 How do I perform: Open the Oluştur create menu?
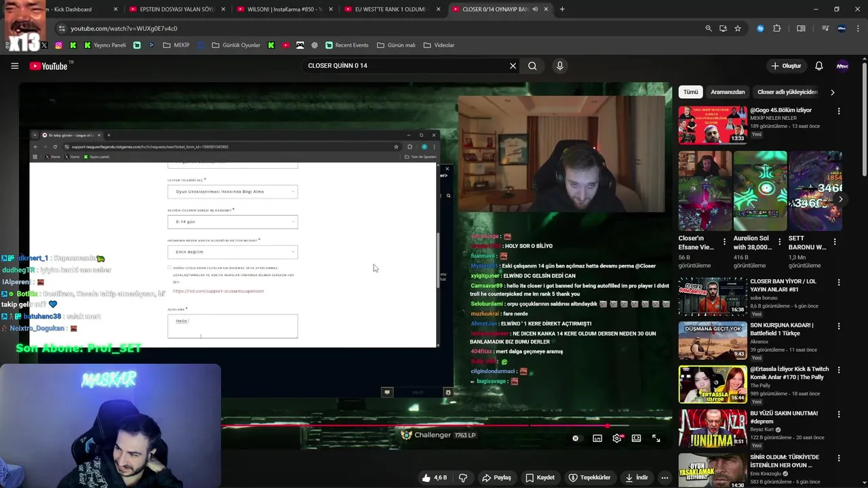787,66
